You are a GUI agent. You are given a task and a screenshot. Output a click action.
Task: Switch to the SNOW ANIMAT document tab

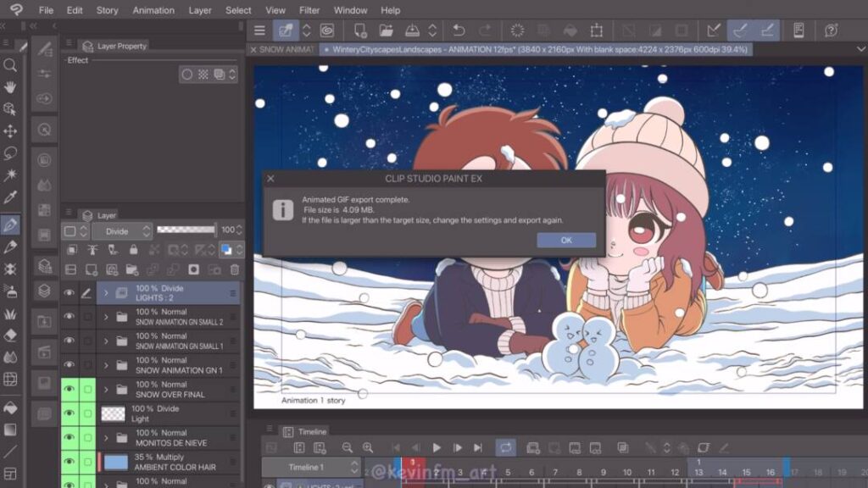tap(287, 49)
